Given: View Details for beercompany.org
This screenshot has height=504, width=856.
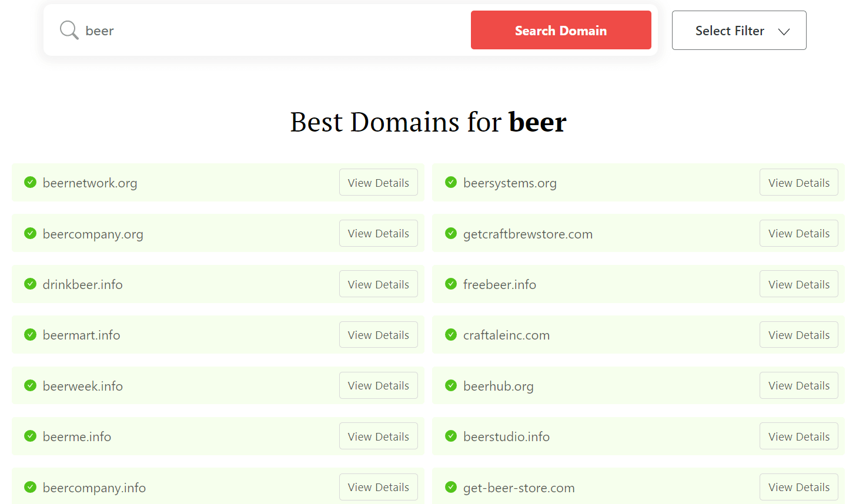Looking at the screenshot, I should (x=379, y=233).
